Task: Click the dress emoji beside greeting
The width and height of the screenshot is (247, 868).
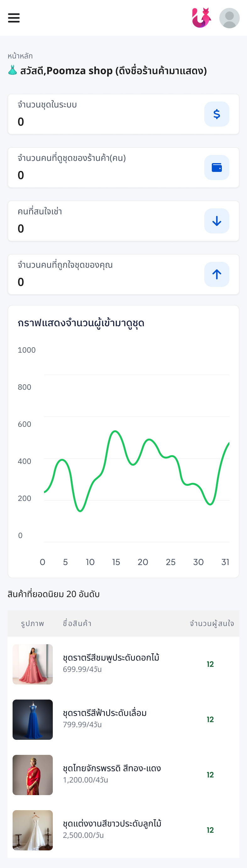Action: pyautogui.click(x=13, y=70)
